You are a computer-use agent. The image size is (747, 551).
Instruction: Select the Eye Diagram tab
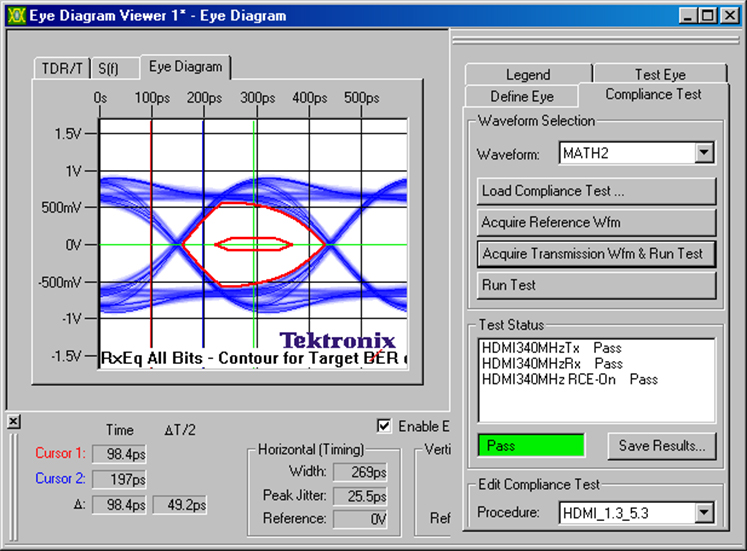[184, 66]
